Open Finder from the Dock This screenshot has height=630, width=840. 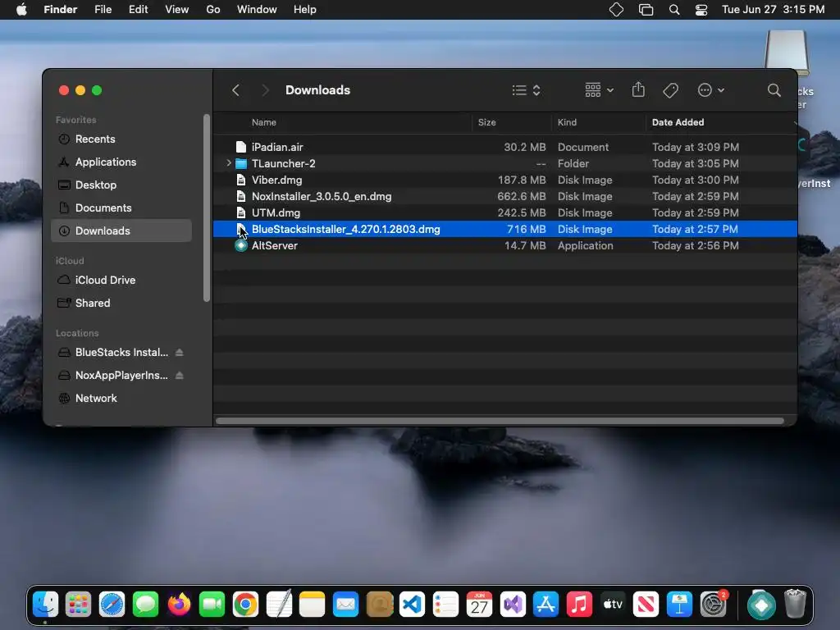click(x=46, y=605)
